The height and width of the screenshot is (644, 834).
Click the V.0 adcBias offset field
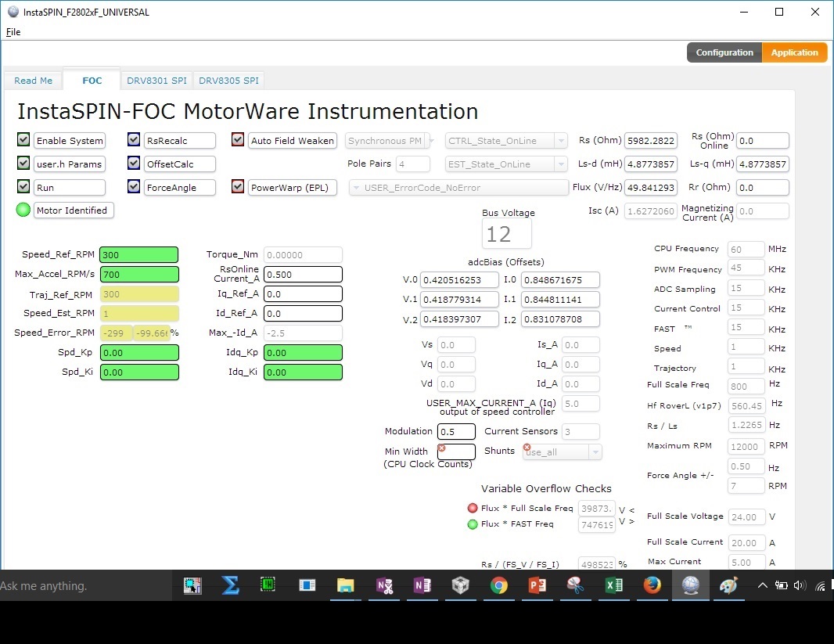(x=459, y=279)
